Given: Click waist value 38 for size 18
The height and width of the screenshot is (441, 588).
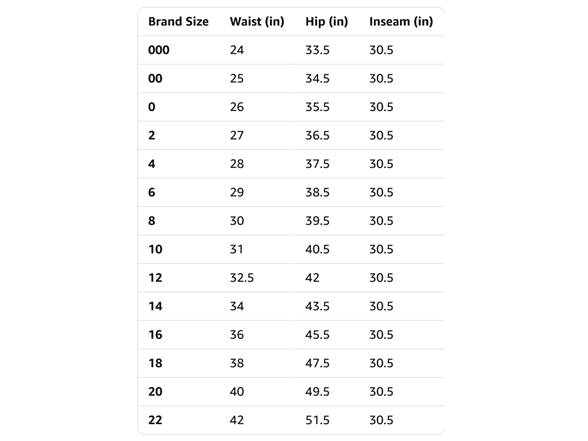Looking at the screenshot, I should (x=237, y=363).
